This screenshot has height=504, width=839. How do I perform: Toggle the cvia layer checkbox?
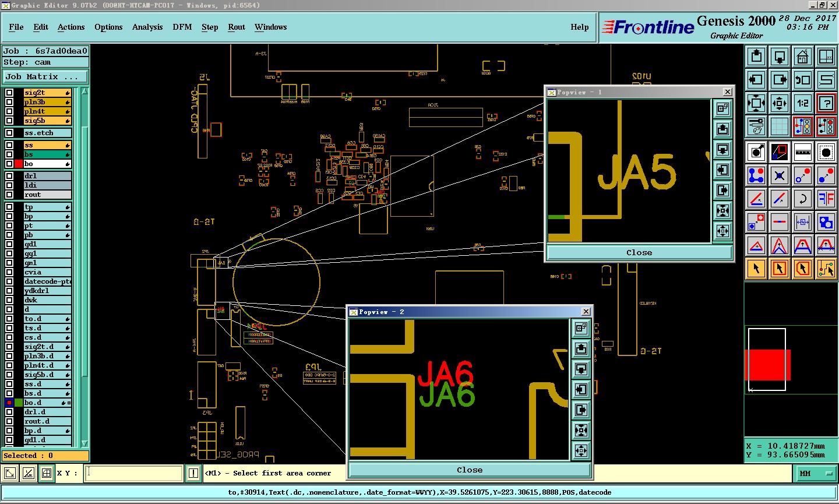pos(9,272)
